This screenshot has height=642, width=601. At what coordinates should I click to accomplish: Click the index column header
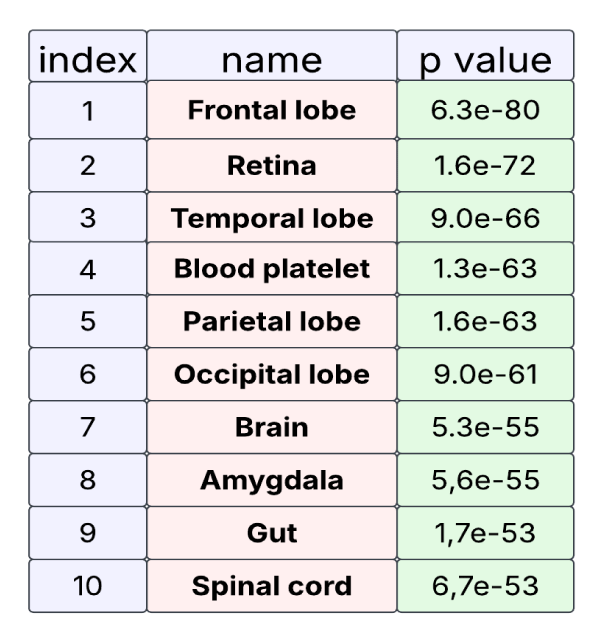(x=87, y=59)
